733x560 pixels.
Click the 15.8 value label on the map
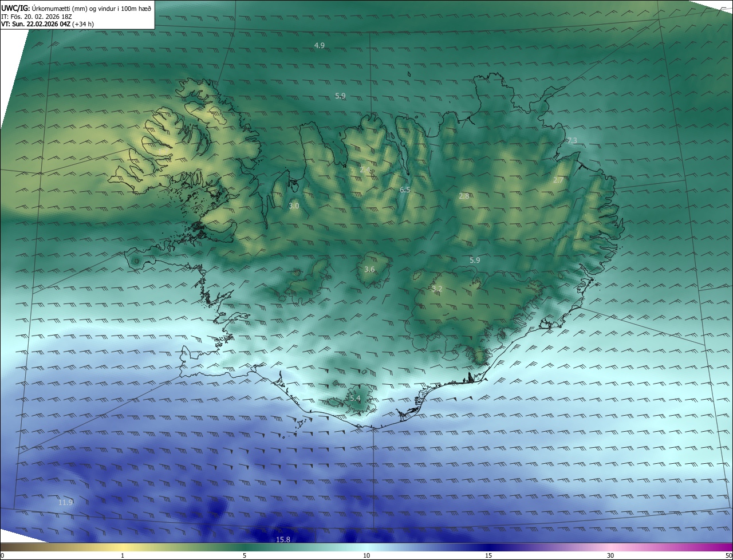coord(283,539)
